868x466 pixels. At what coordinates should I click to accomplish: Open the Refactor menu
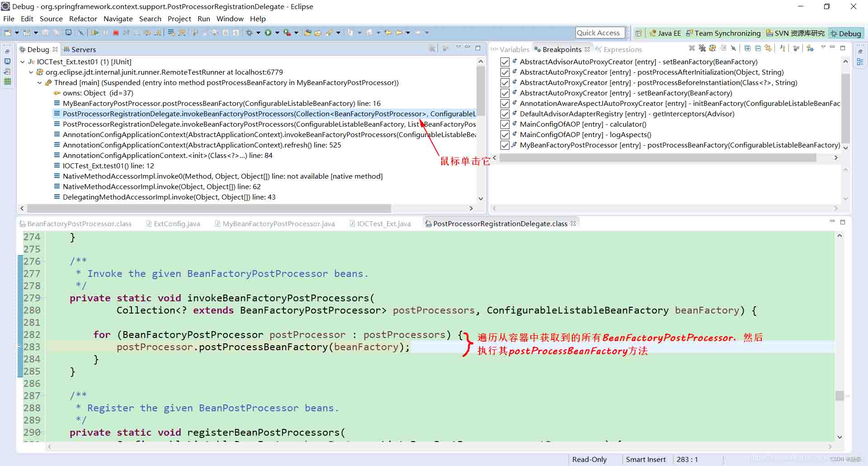(83, 19)
